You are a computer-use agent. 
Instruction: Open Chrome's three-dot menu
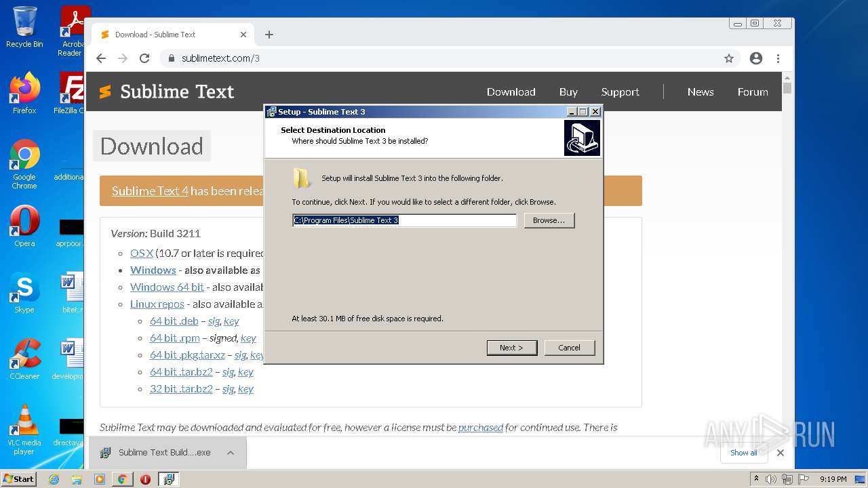coord(778,58)
